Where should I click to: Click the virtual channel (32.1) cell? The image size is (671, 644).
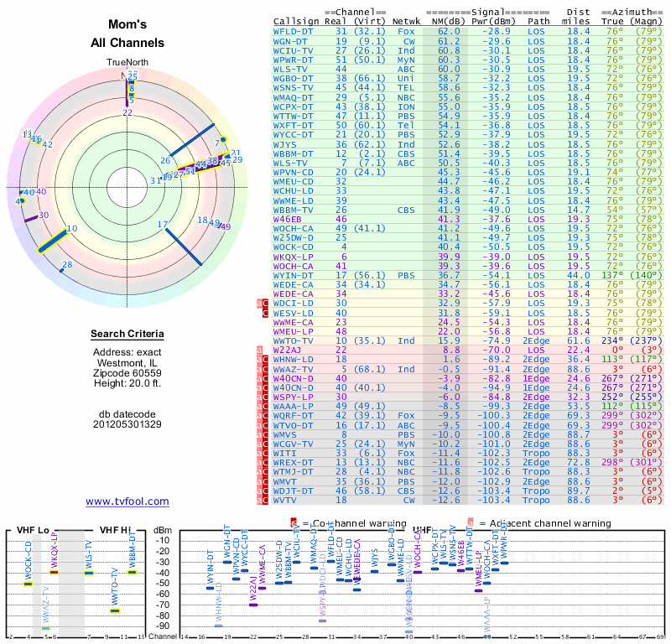[370, 32]
